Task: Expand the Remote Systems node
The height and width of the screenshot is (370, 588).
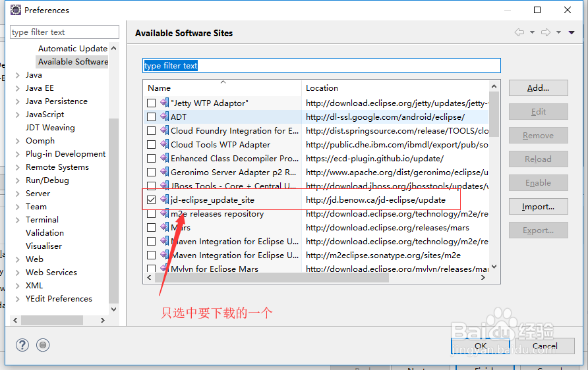Action: pos(17,167)
